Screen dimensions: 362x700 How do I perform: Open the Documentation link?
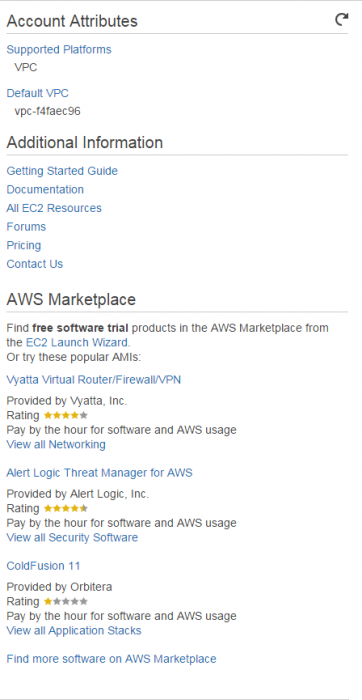pos(45,190)
